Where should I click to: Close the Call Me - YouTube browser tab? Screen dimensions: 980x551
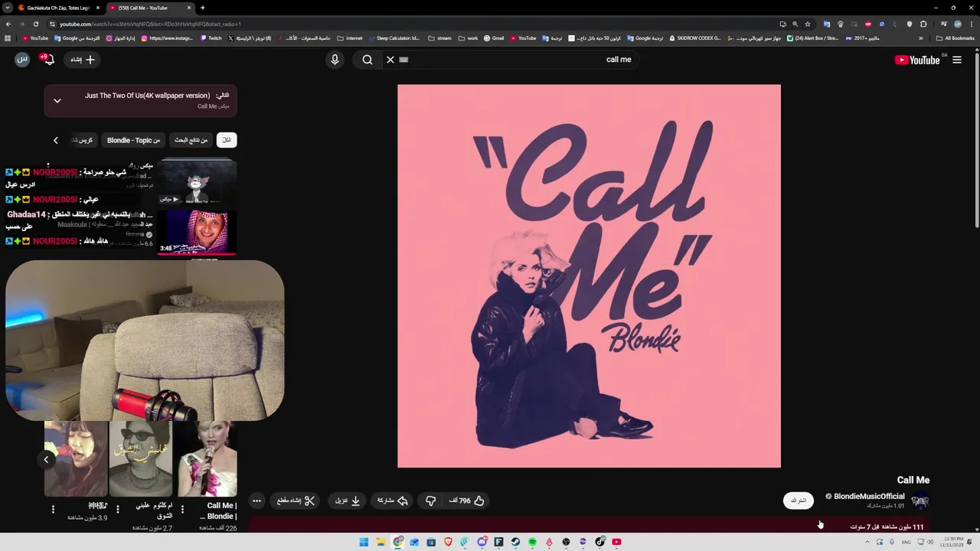coord(189,8)
